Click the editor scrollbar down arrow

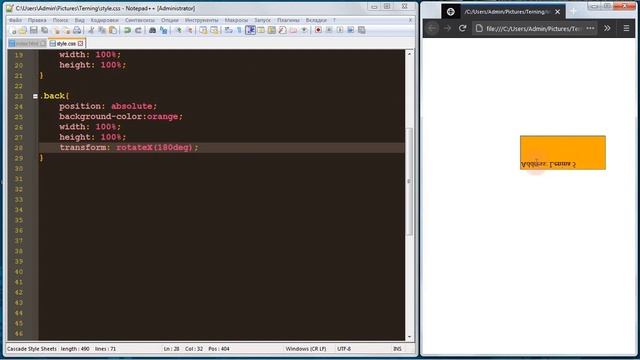click(x=409, y=337)
